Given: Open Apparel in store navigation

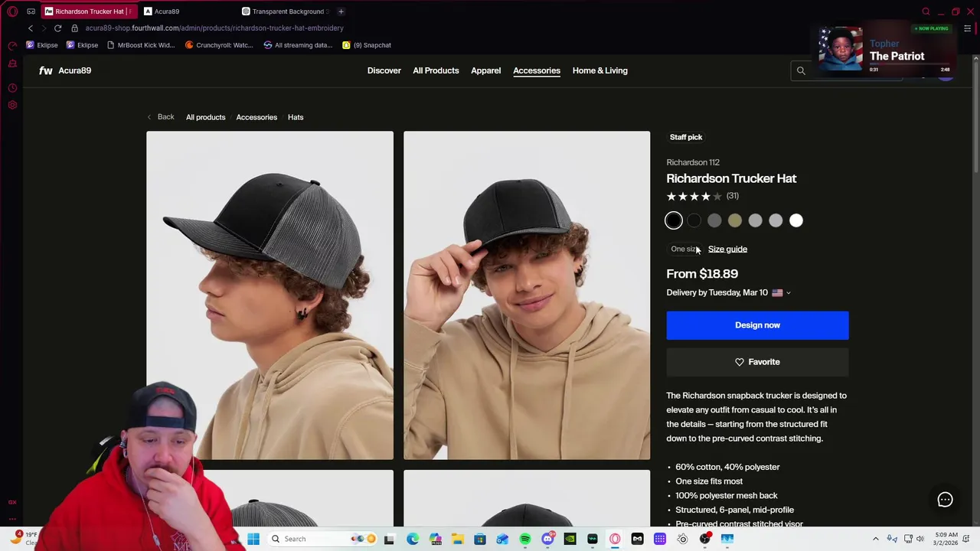Looking at the screenshot, I should click(486, 70).
